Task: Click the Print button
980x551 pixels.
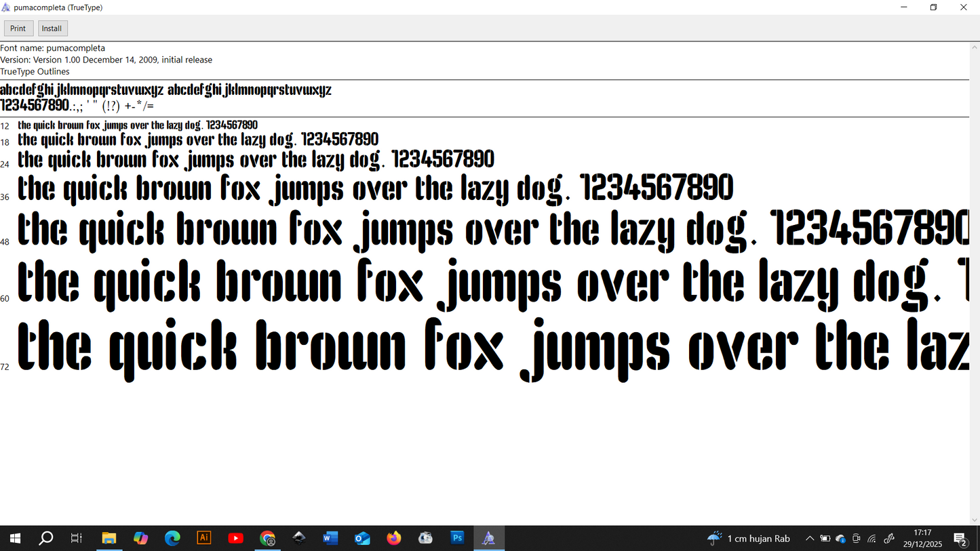Action: tap(18, 28)
